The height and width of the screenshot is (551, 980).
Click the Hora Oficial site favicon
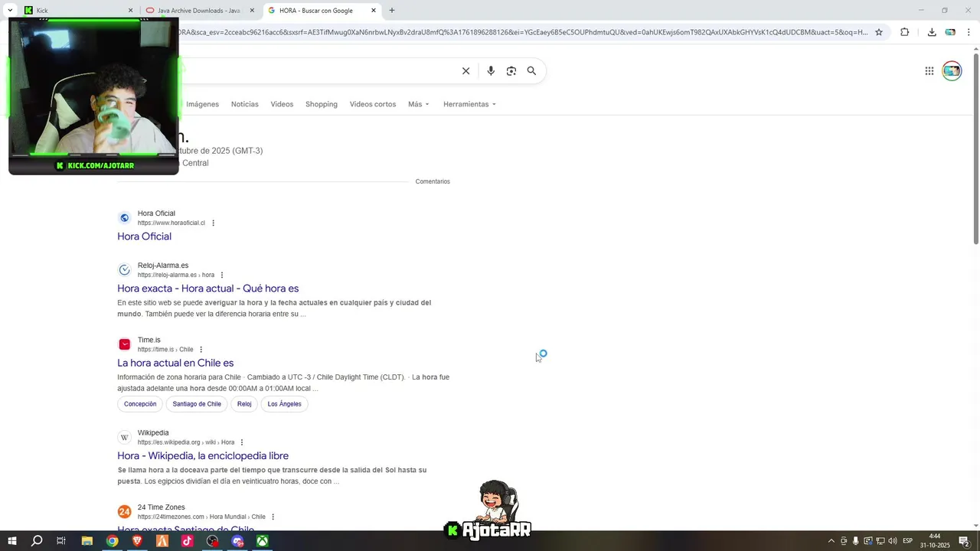[x=124, y=218]
